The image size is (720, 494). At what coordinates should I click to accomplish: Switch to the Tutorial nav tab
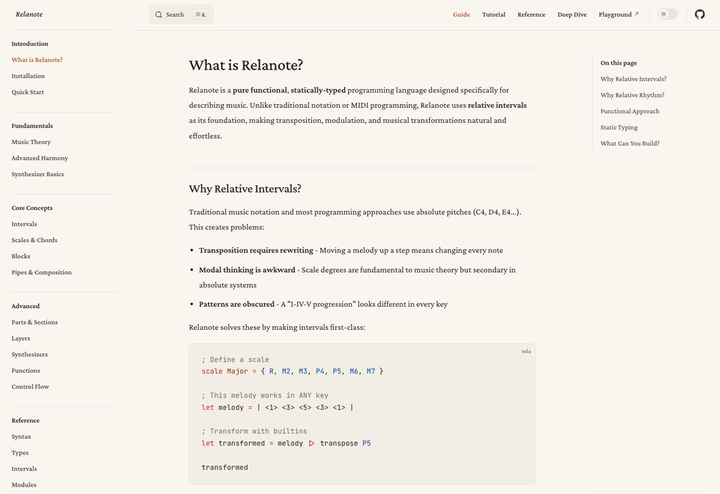coord(493,15)
